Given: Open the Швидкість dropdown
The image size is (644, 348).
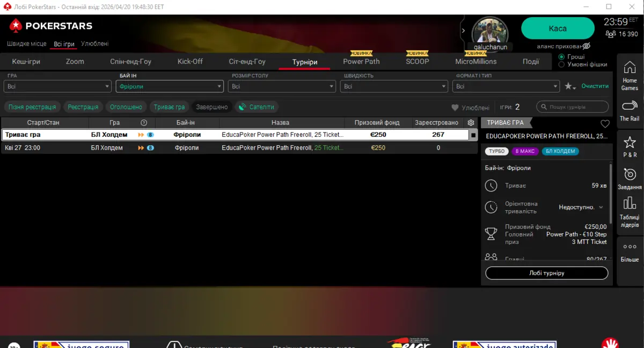Looking at the screenshot, I should tap(394, 86).
